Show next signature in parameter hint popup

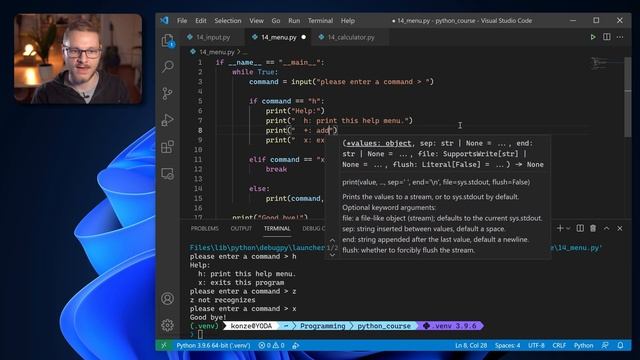(332, 255)
